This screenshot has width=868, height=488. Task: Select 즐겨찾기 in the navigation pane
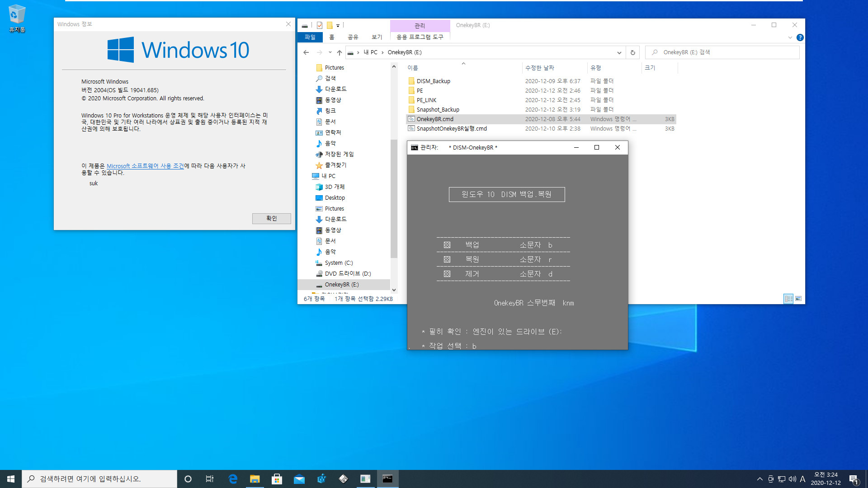click(335, 165)
